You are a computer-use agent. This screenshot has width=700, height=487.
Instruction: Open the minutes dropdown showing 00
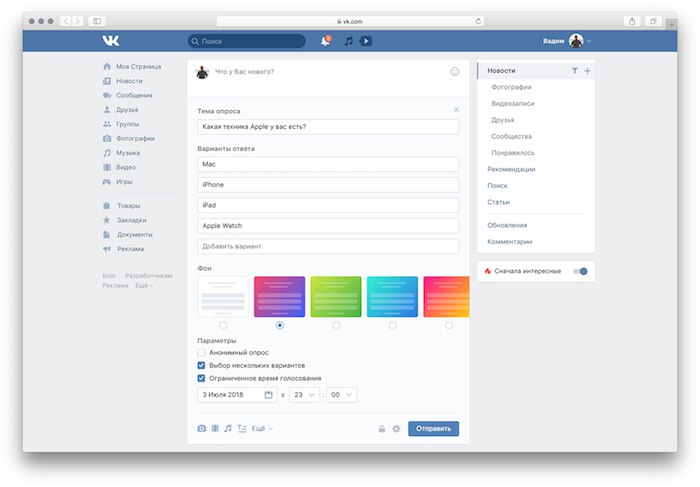click(342, 395)
